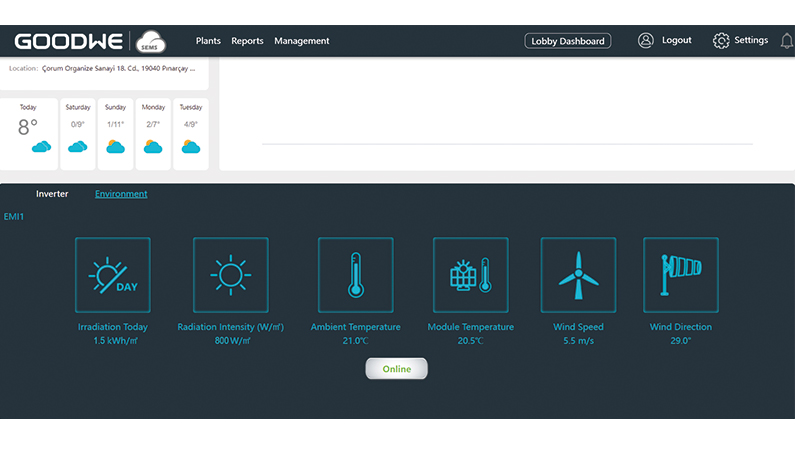Click Sunday's partly sunny icon
The height and width of the screenshot is (450, 795).
(x=116, y=147)
